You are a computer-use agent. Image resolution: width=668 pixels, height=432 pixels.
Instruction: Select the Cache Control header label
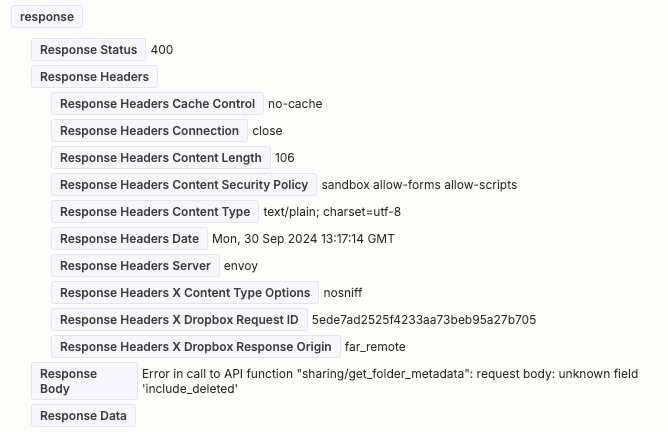tap(157, 104)
